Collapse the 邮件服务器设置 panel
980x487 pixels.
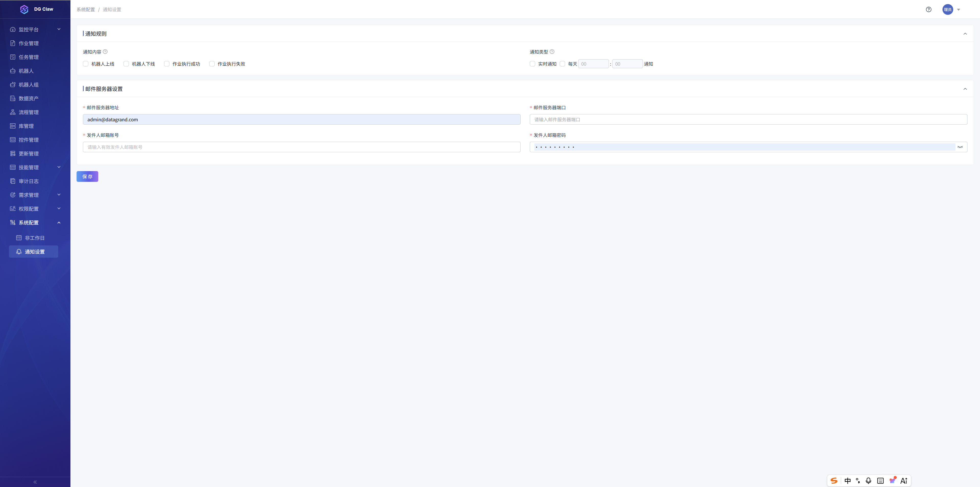(965, 89)
